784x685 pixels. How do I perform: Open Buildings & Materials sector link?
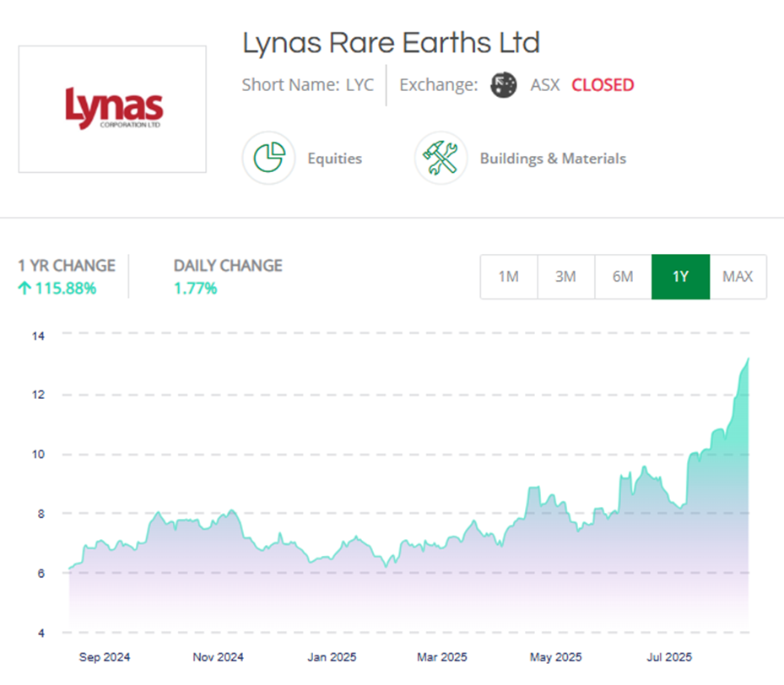pos(553,159)
